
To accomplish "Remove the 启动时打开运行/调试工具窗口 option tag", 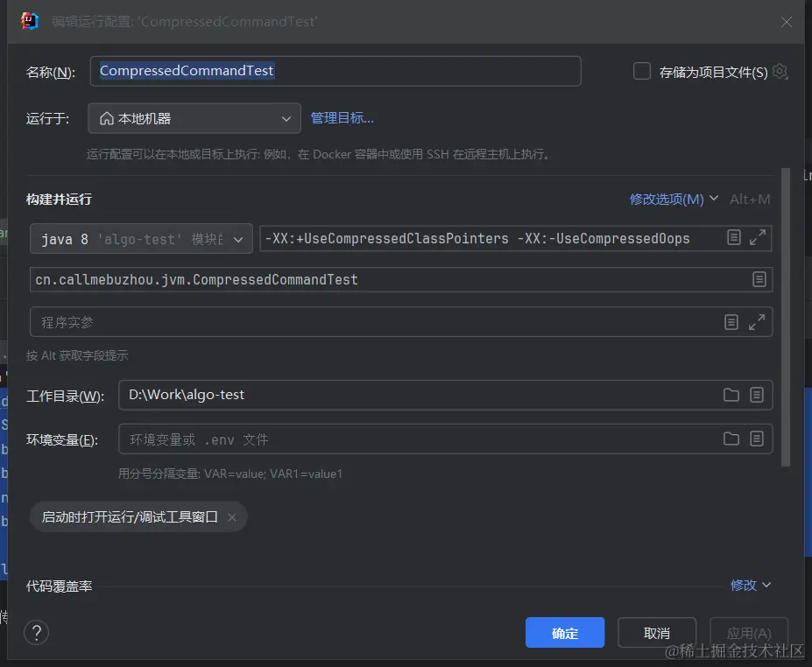I will 232,517.
